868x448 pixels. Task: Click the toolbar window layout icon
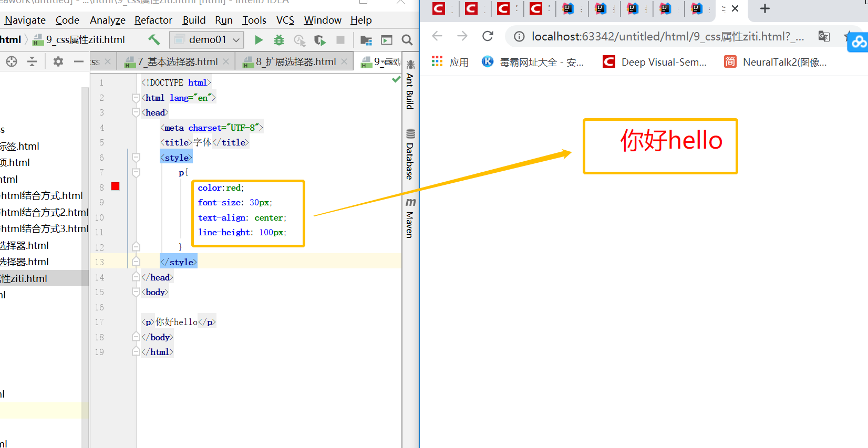[x=387, y=40]
